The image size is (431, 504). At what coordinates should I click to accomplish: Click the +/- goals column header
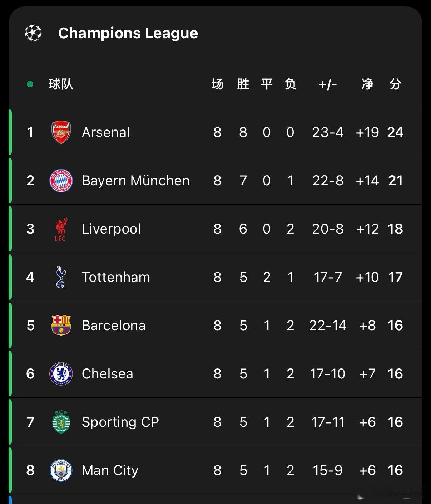point(328,84)
